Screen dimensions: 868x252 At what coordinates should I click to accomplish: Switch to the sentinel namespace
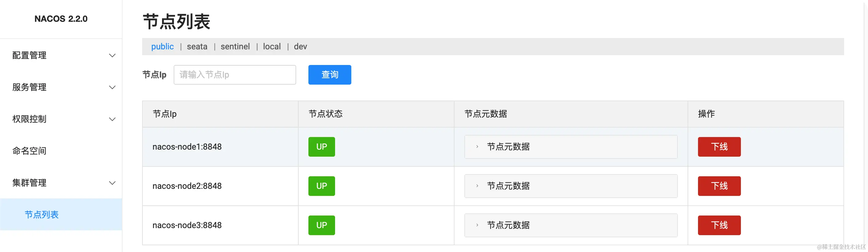pyautogui.click(x=235, y=47)
